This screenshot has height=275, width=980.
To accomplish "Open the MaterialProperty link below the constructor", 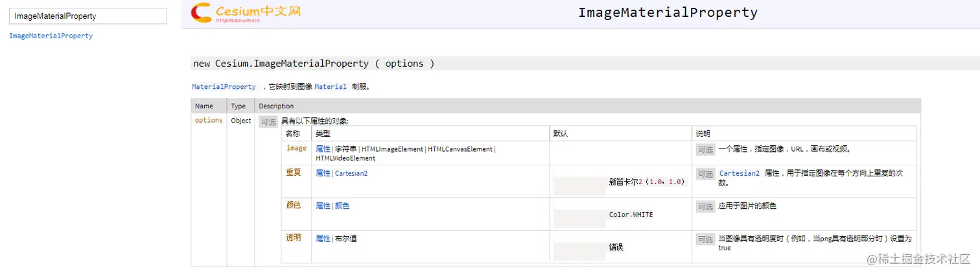I will click(x=224, y=87).
